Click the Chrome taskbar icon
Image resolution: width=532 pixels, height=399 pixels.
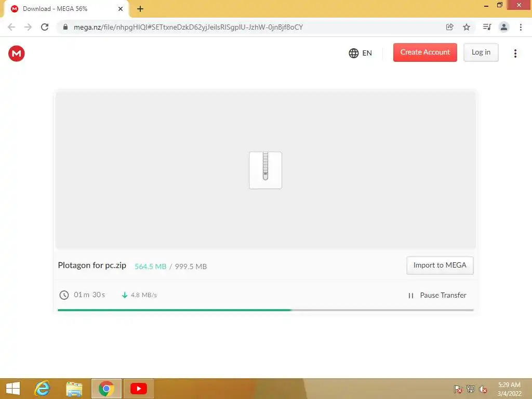click(106, 389)
